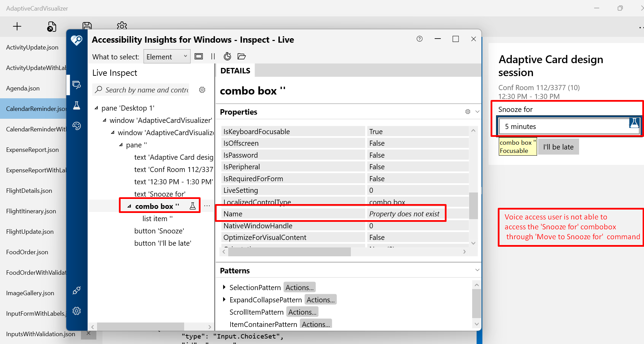
Task: Select tree item list item ''
Action: click(157, 218)
